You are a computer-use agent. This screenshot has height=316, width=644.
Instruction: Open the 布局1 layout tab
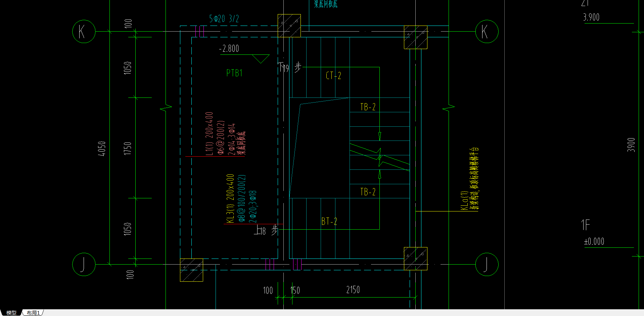[33, 313]
